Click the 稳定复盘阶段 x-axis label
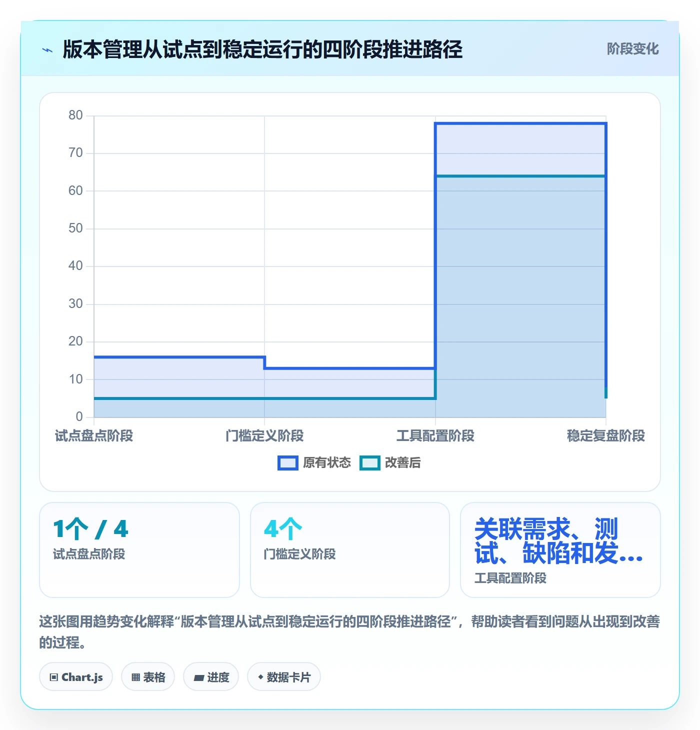The height and width of the screenshot is (730, 700). point(606,436)
